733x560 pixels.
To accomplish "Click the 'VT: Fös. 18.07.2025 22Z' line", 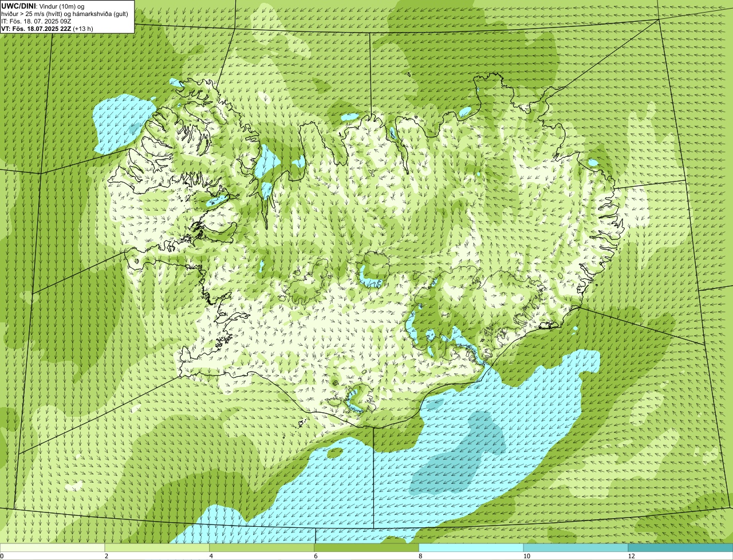I will click(47, 28).
